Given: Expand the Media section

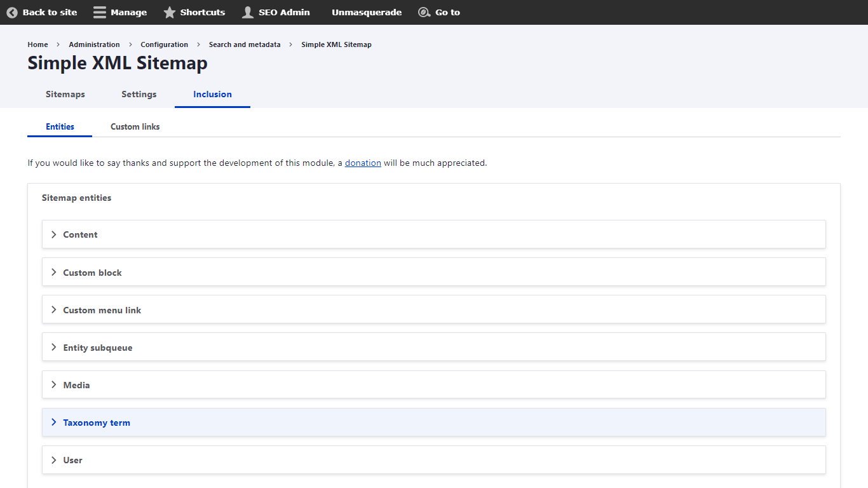Looking at the screenshot, I should pyautogui.click(x=76, y=385).
